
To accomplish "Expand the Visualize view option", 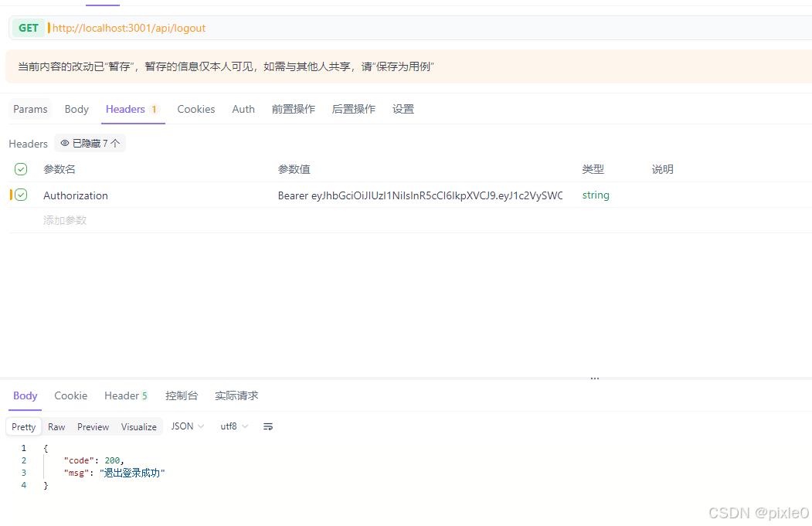I will pos(138,426).
